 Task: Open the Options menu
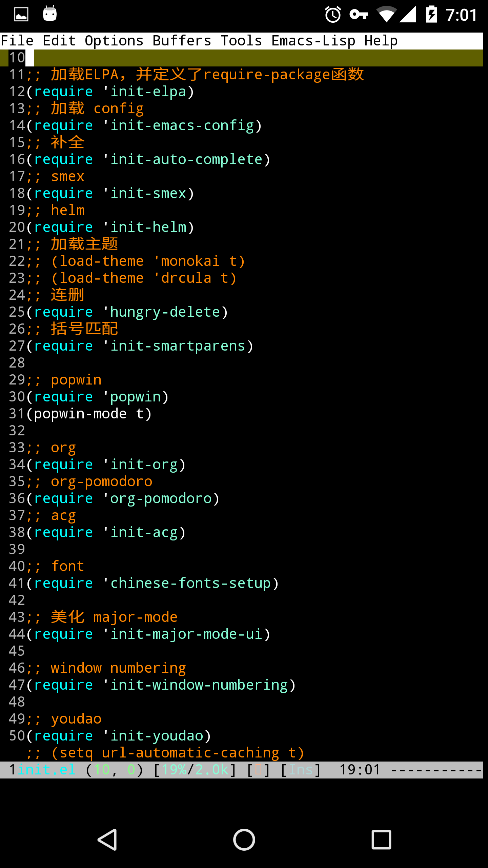point(114,41)
